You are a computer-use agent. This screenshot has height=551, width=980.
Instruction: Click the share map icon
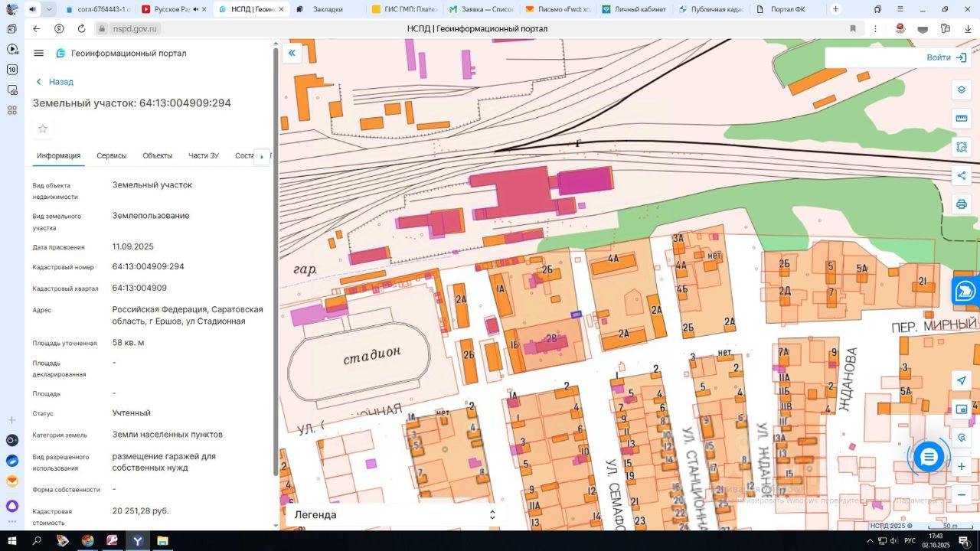pos(962,176)
